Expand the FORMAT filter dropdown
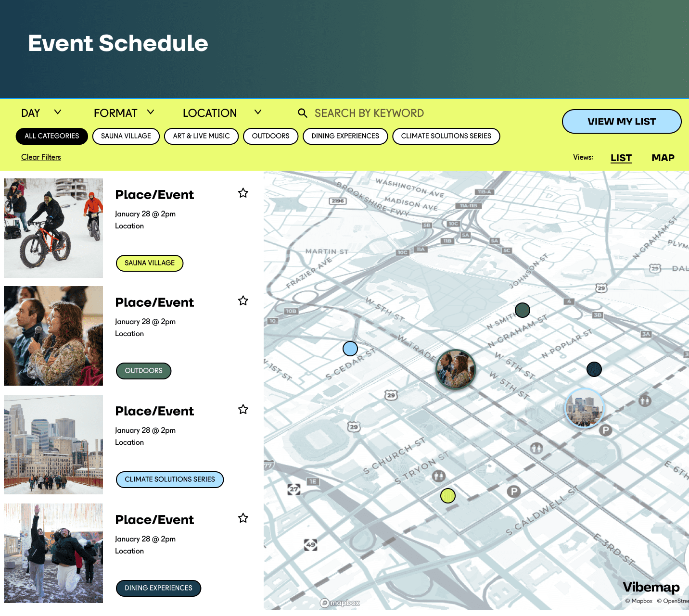Viewport: 689px width, 616px height. click(124, 113)
